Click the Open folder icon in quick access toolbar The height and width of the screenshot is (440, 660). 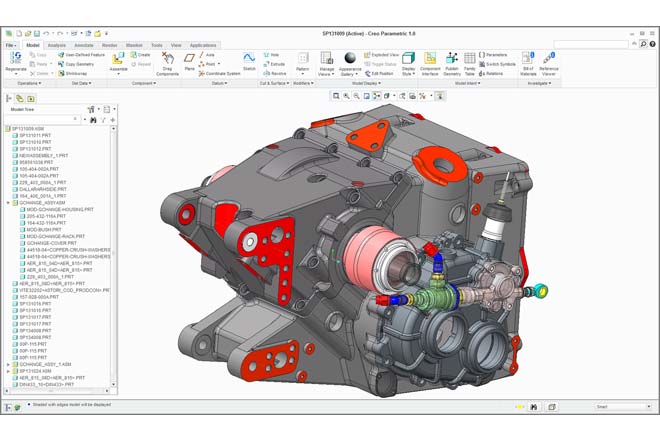pos(28,33)
